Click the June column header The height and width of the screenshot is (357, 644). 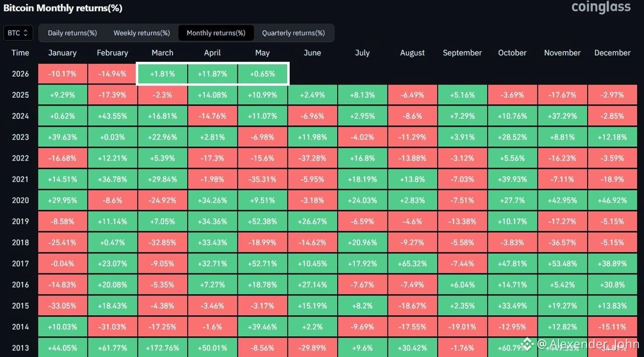click(312, 53)
